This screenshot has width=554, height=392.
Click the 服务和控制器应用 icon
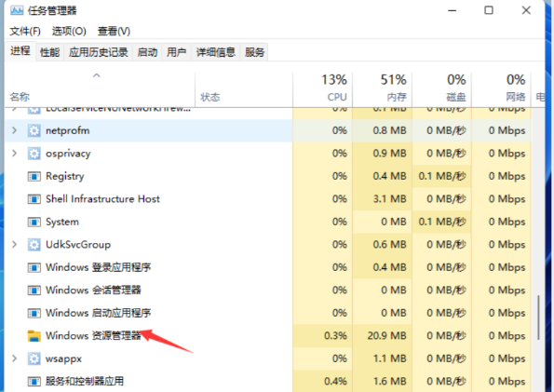[x=34, y=382]
